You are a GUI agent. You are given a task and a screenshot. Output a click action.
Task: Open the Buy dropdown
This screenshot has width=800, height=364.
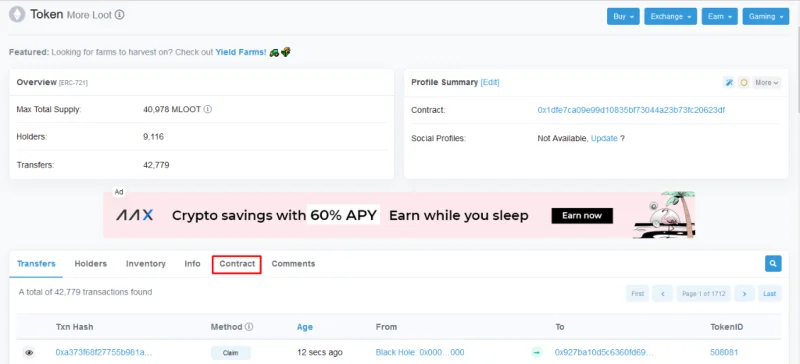point(623,16)
